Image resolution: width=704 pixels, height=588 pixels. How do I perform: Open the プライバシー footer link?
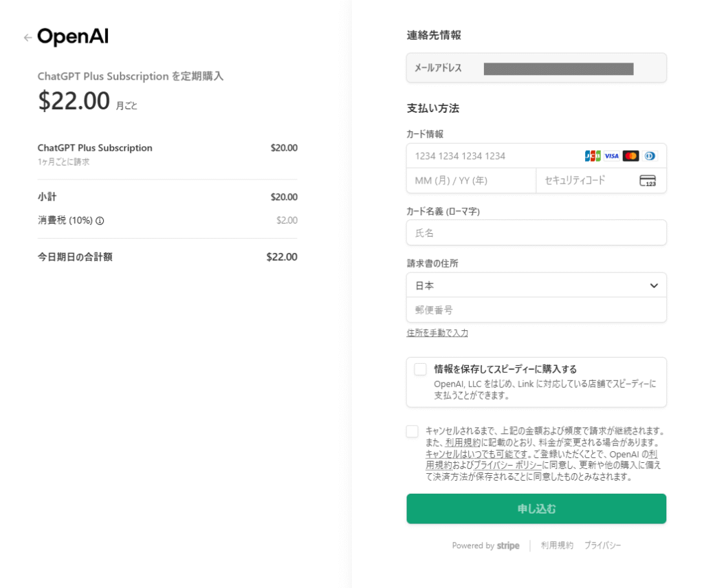(603, 545)
